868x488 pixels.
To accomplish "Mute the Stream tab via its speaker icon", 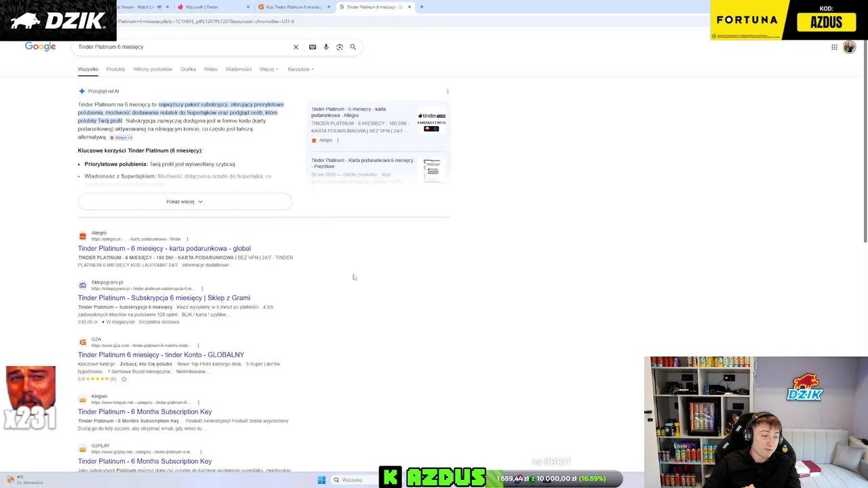I will (159, 7).
